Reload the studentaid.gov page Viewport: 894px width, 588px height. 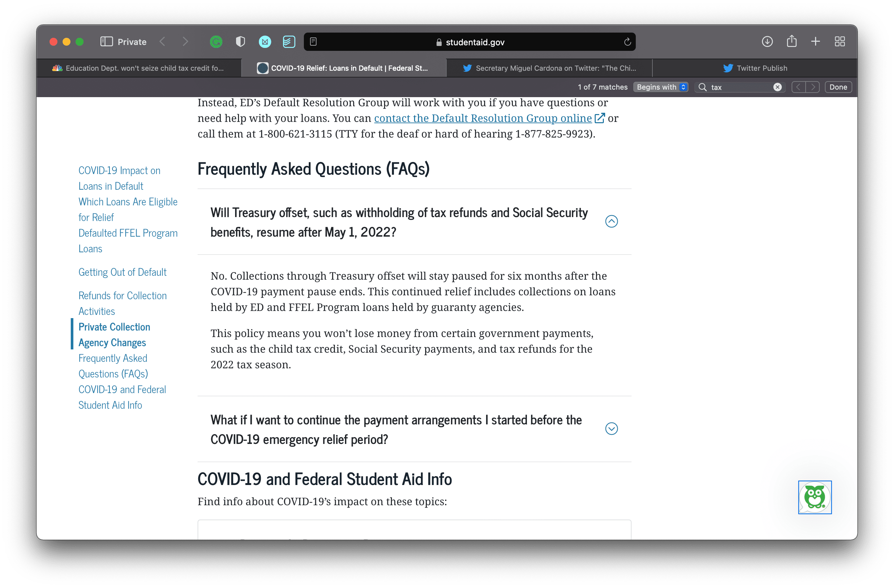click(x=627, y=42)
